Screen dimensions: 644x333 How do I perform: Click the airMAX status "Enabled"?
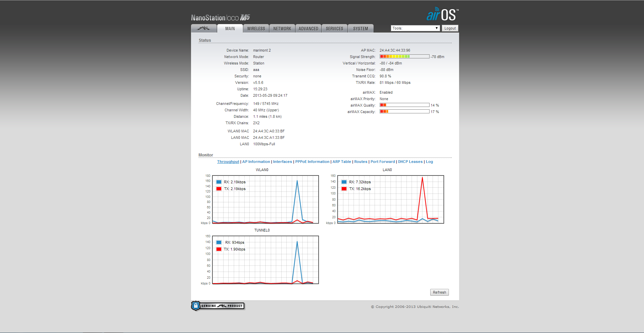click(386, 92)
